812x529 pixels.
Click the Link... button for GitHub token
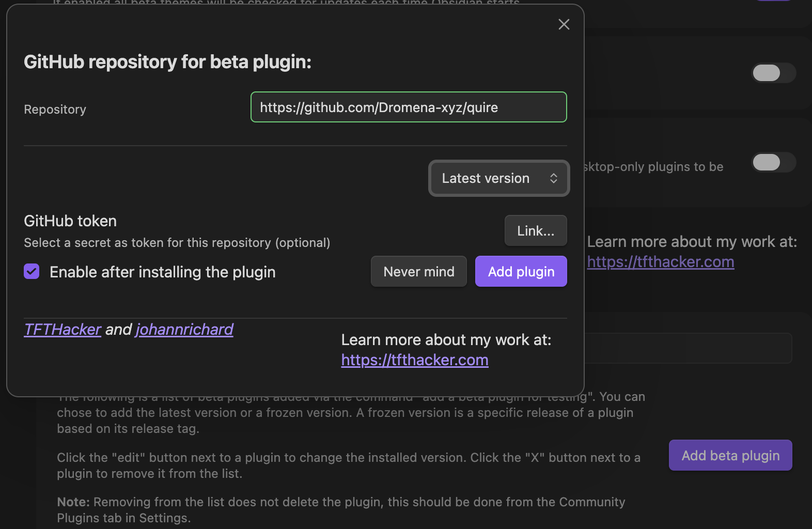click(536, 230)
